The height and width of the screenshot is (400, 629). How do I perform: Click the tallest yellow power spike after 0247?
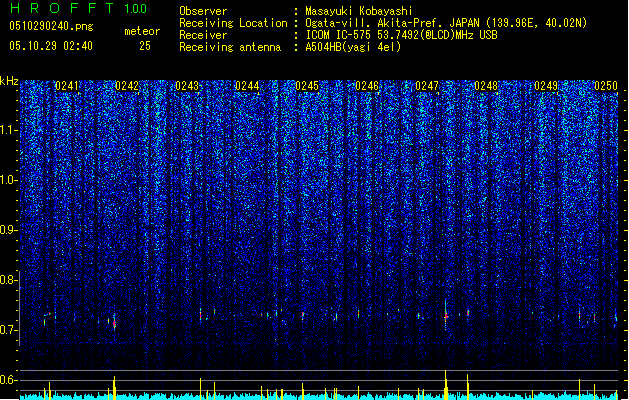446,385
